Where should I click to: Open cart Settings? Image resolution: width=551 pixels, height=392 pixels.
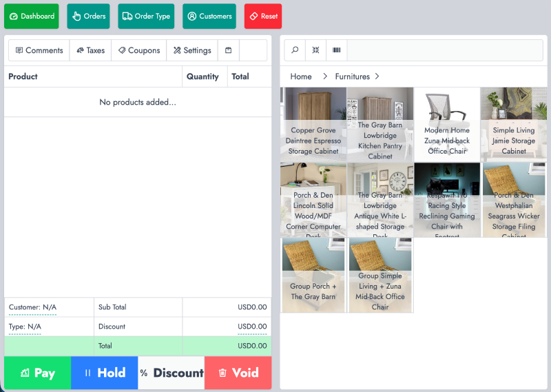tap(192, 50)
